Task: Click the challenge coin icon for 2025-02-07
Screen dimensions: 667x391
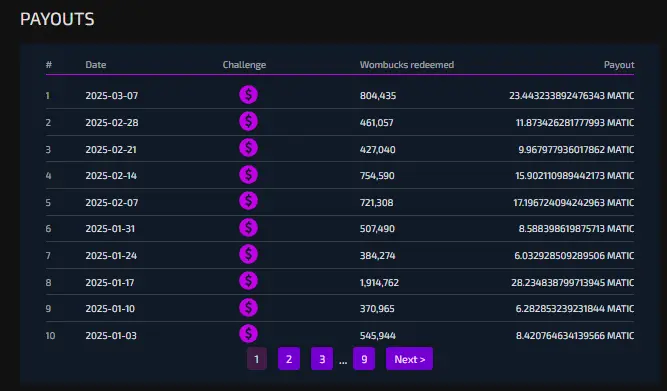Action: click(x=248, y=201)
